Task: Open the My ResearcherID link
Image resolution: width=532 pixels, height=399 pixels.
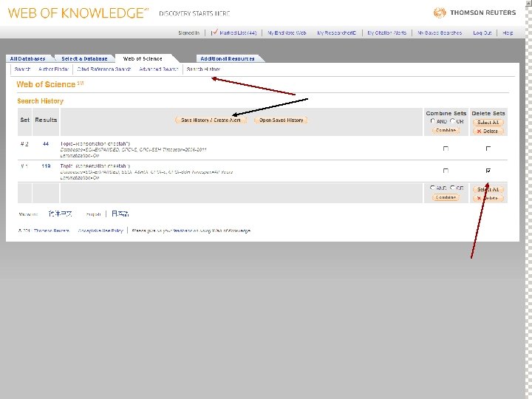Action: [x=337, y=33]
